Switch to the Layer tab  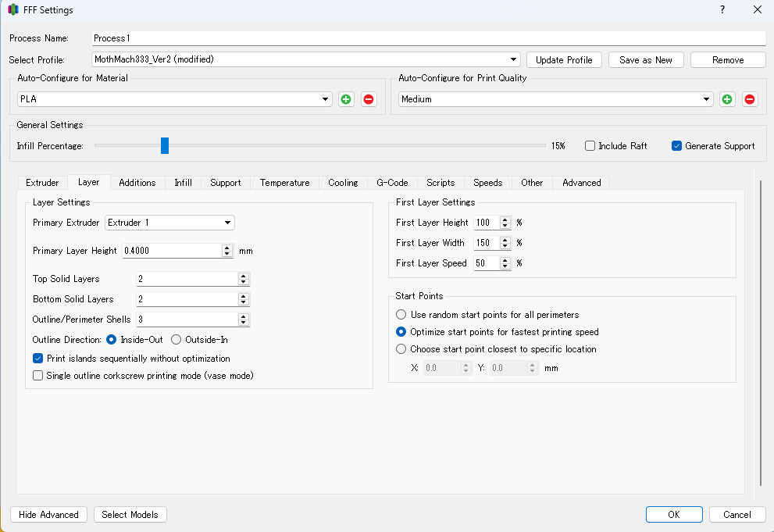click(x=89, y=182)
